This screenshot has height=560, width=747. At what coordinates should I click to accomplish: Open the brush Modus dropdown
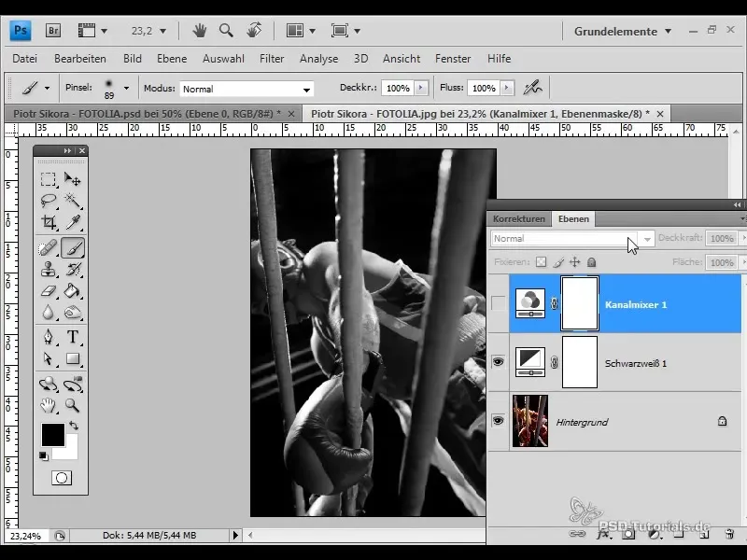pyautogui.click(x=247, y=89)
